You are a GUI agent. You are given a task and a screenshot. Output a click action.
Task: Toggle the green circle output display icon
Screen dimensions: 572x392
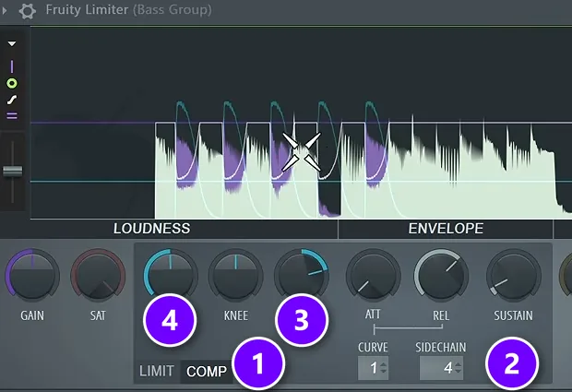pos(12,84)
